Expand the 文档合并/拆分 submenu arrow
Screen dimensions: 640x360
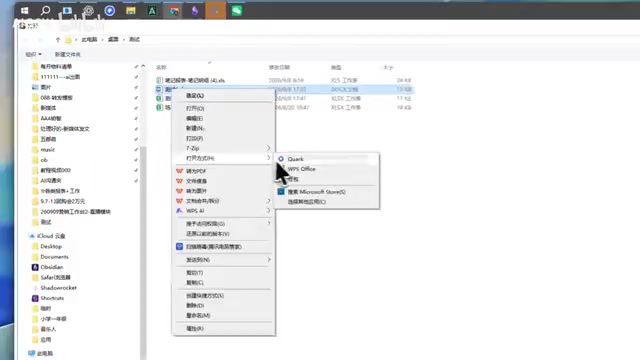pyautogui.click(x=269, y=201)
